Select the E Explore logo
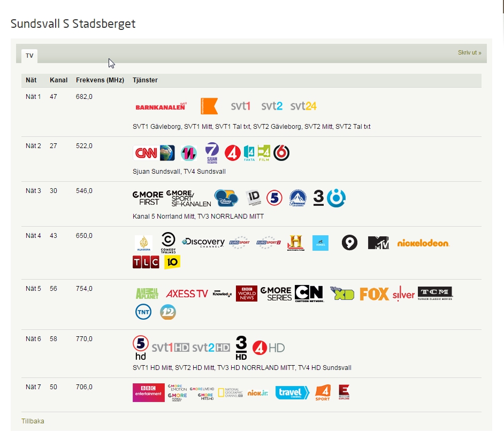The image size is (504, 440). [344, 392]
